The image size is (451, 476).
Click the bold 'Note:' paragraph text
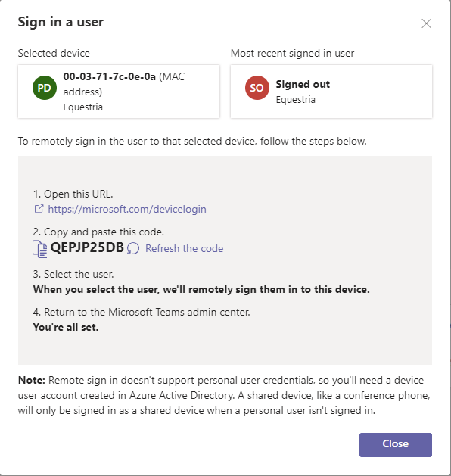(x=32, y=380)
